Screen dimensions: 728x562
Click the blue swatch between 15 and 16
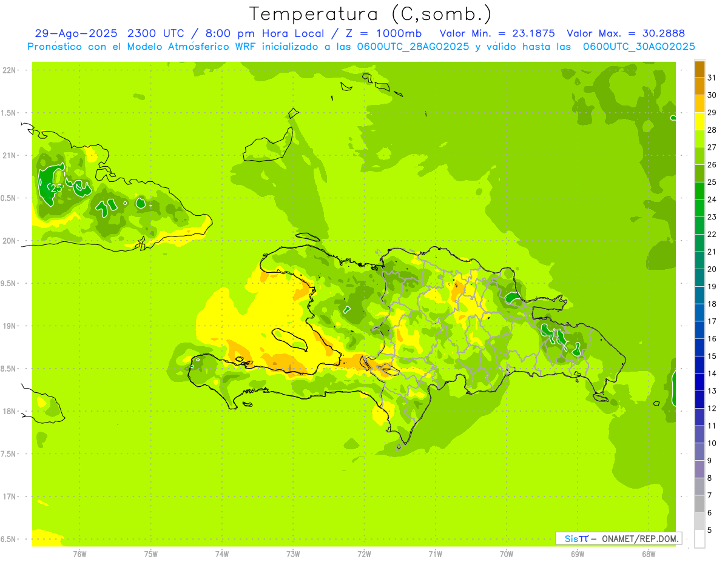point(699,347)
